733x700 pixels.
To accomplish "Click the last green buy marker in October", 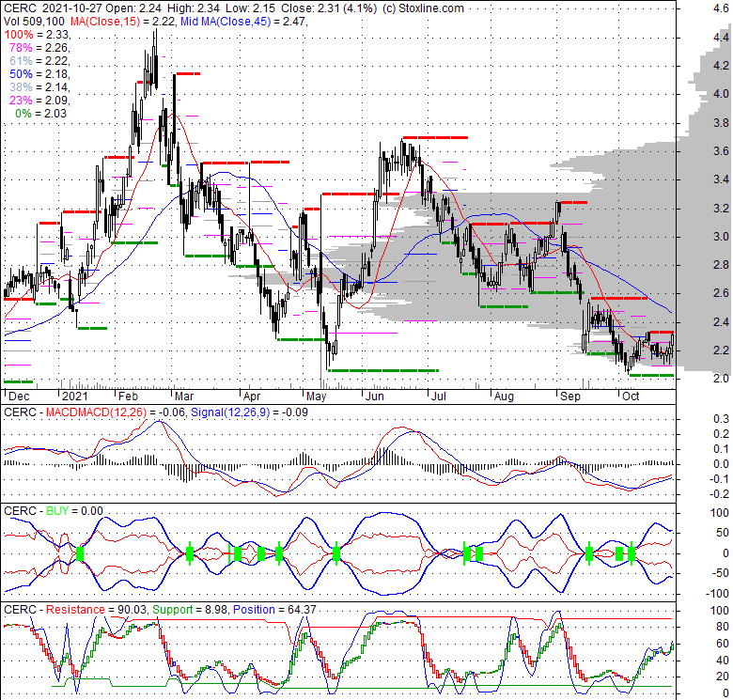I will 632,554.
